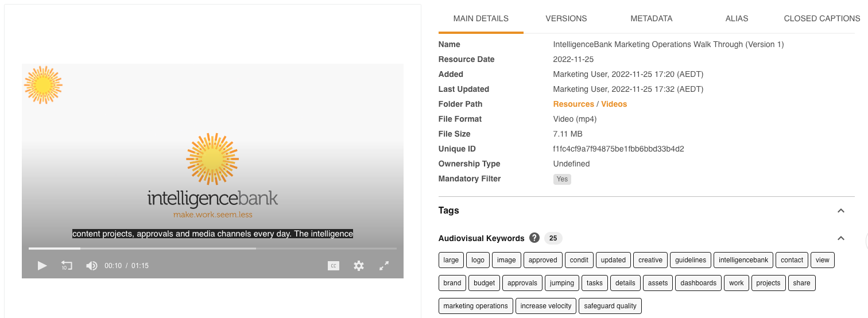Image resolution: width=868 pixels, height=318 pixels.
Task: Choose the 'details' keyword tag
Action: [625, 283]
